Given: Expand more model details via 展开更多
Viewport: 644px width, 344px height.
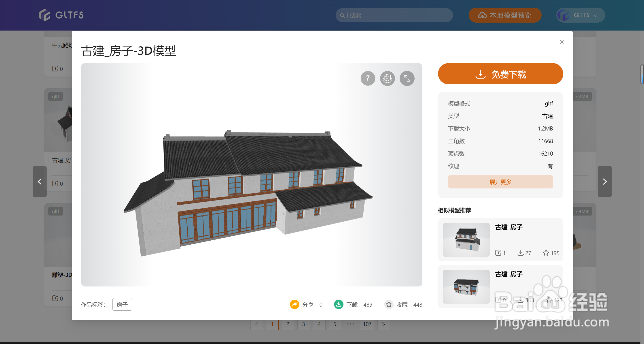Looking at the screenshot, I should coord(500,182).
